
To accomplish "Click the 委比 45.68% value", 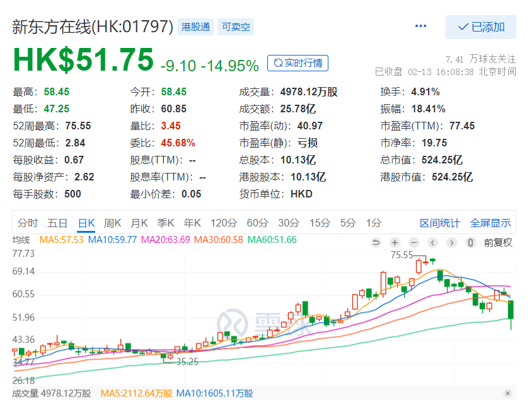I will (178, 143).
